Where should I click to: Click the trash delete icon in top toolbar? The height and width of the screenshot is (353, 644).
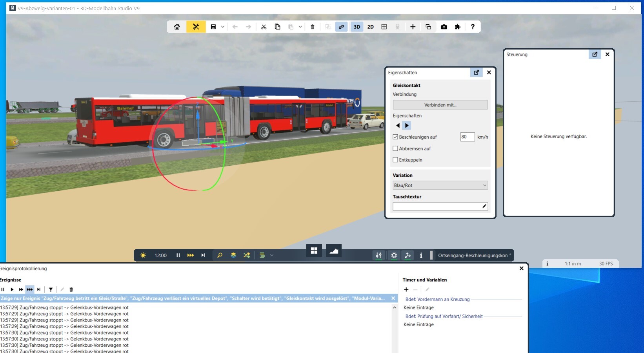click(x=312, y=27)
